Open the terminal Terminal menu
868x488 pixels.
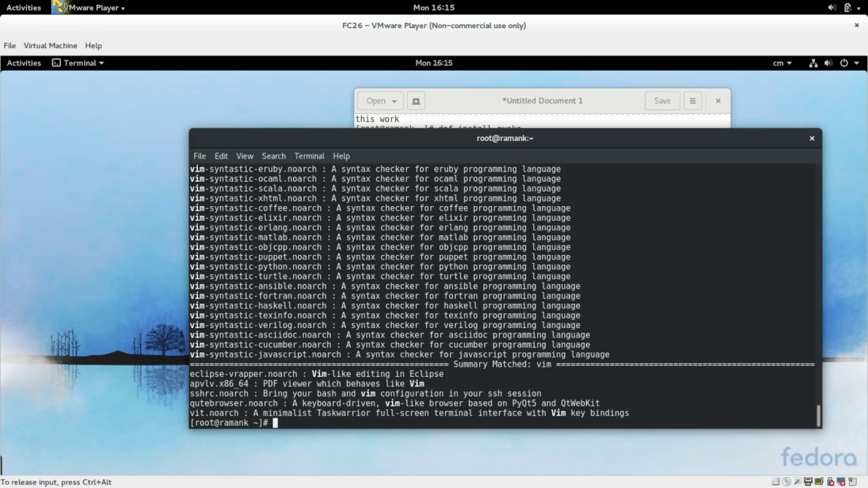(x=309, y=155)
